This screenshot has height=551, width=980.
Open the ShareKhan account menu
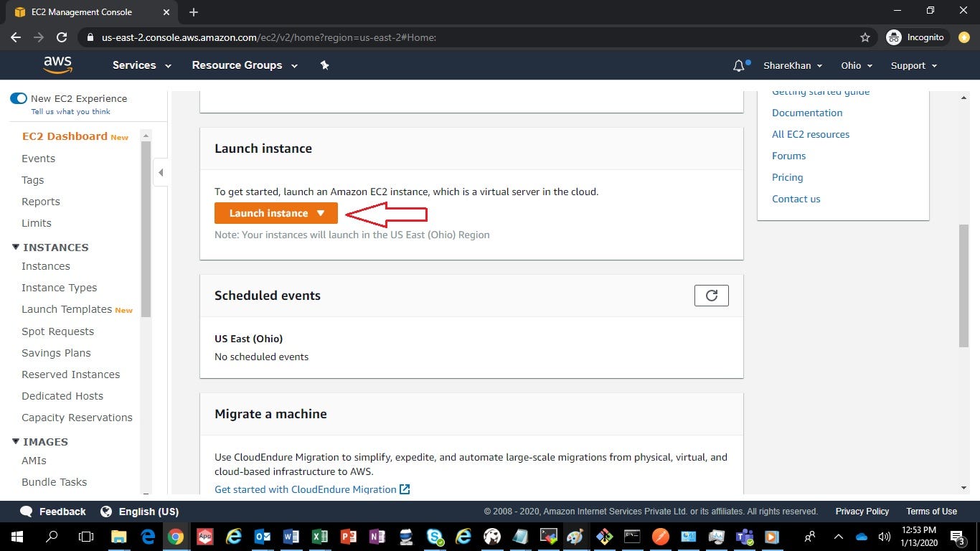point(791,65)
